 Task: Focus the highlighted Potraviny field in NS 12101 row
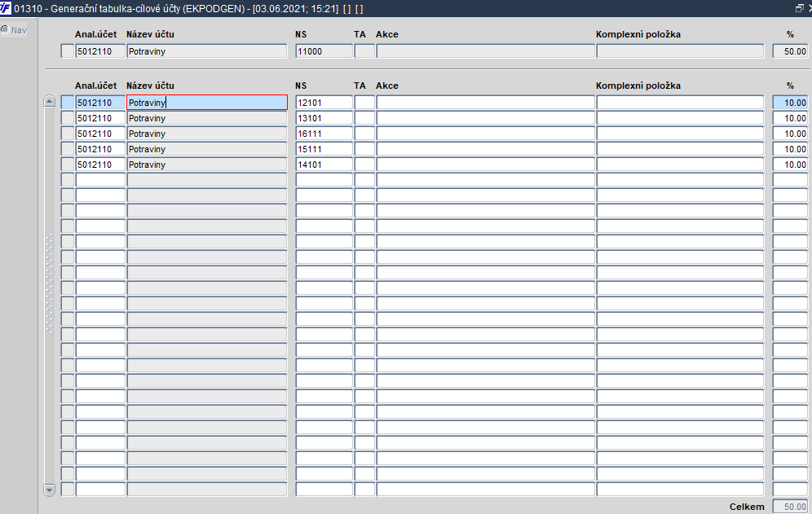(x=206, y=103)
